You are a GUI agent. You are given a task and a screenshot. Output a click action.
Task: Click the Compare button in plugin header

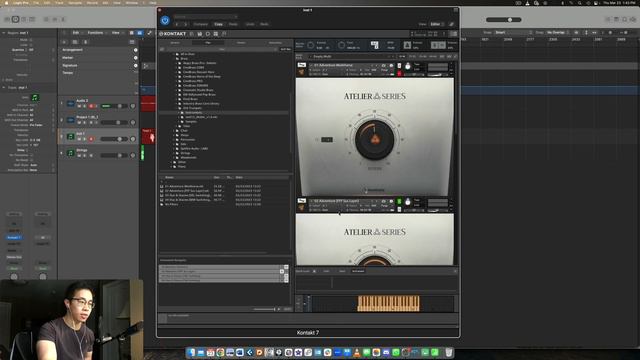200,24
